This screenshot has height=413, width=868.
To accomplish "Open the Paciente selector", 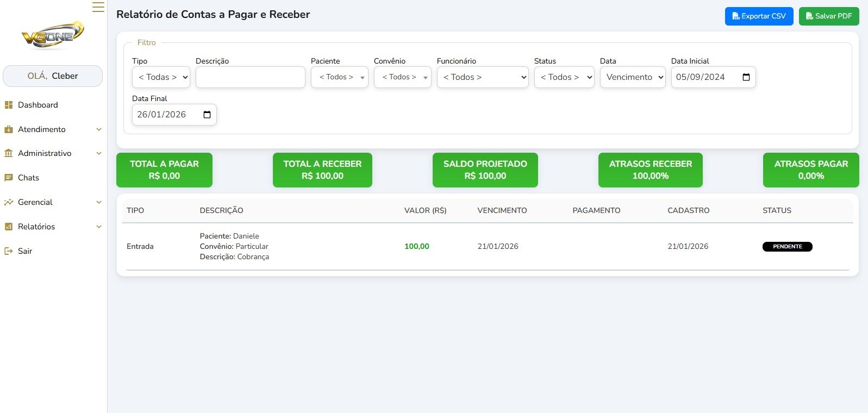I will (339, 77).
